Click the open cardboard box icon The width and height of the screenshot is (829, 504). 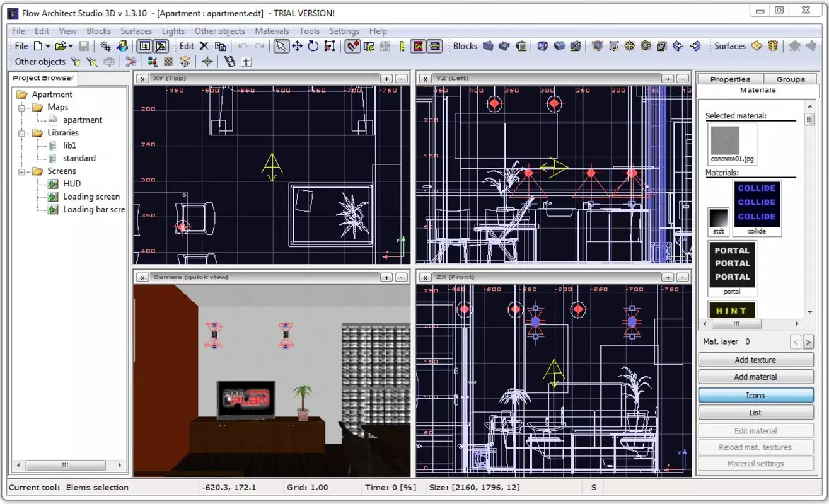[185, 62]
